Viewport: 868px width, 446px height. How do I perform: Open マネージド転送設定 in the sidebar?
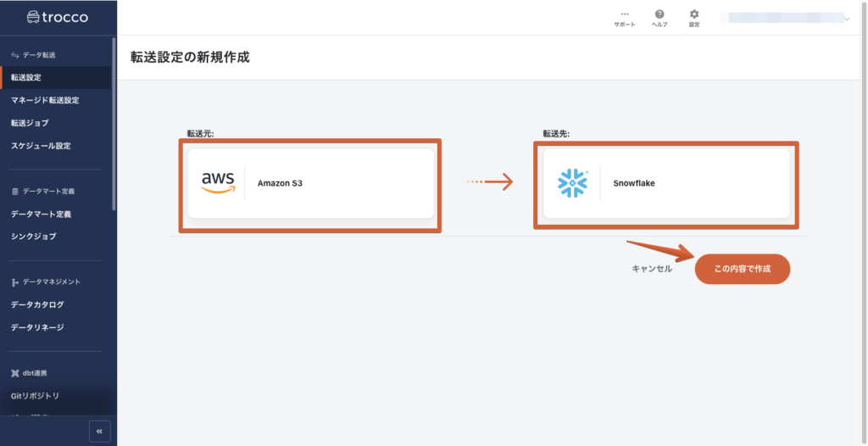[x=45, y=100]
